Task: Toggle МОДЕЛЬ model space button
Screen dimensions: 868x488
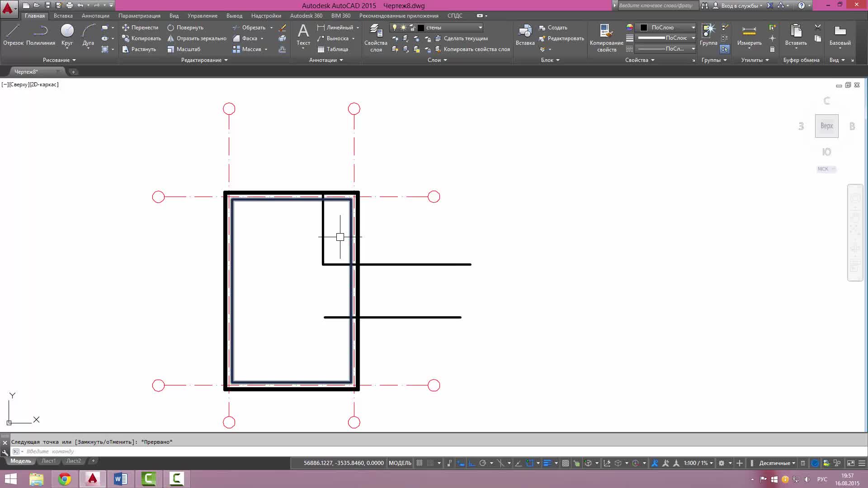Action: 400,463
